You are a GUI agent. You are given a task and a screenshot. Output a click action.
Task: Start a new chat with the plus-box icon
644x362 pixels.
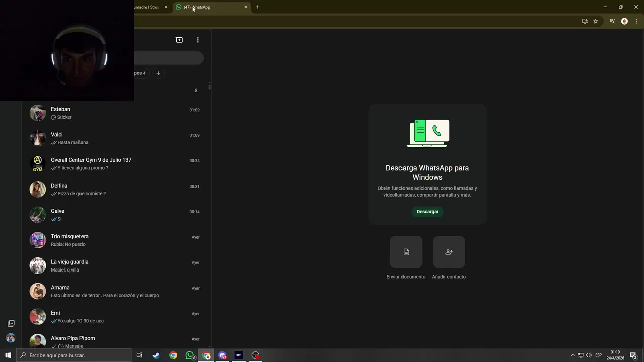pyautogui.click(x=179, y=40)
